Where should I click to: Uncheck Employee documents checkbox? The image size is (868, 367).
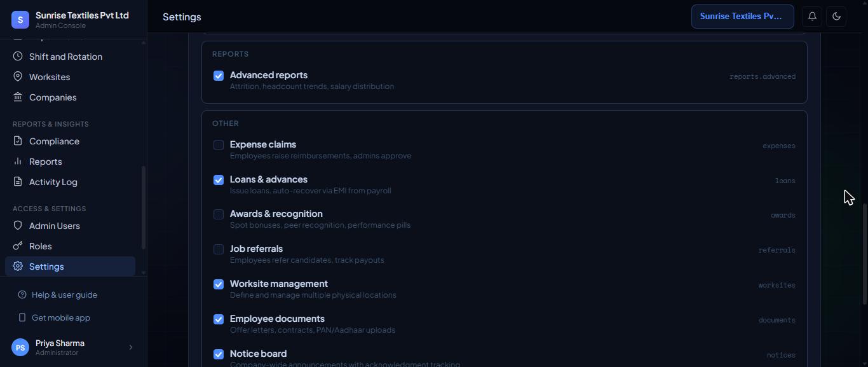coord(219,319)
